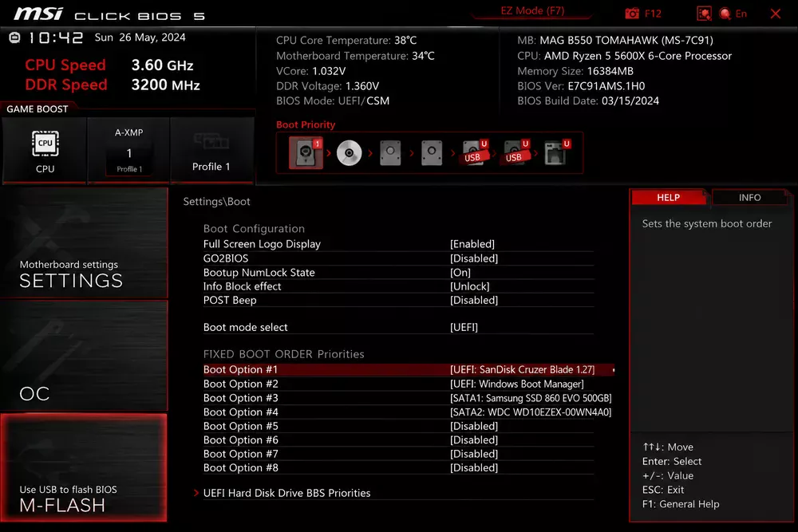Expand UEFI Hard Disk Drive BBS Priorities
The width and height of the screenshot is (798, 532).
(x=286, y=493)
